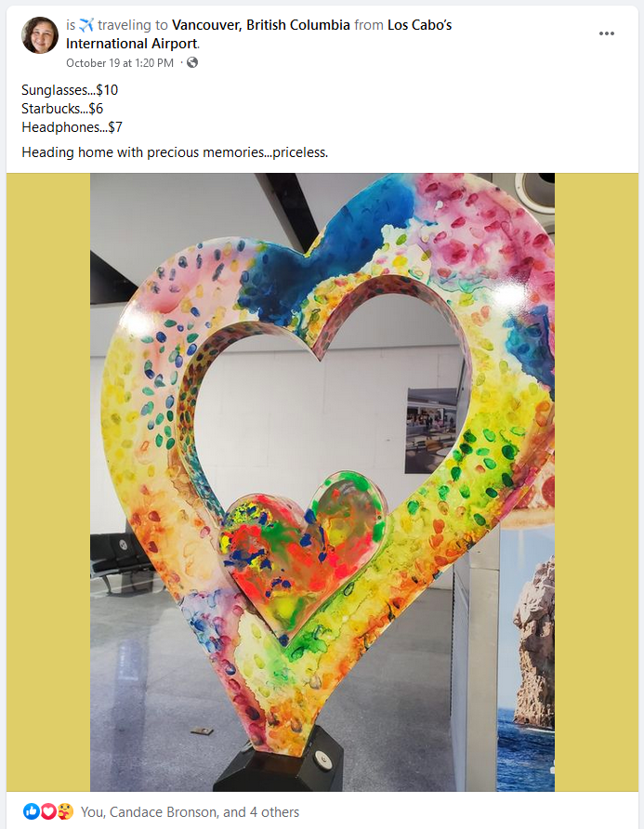Click the "Sunglasses...$10" text line
The image size is (644, 829).
point(70,90)
